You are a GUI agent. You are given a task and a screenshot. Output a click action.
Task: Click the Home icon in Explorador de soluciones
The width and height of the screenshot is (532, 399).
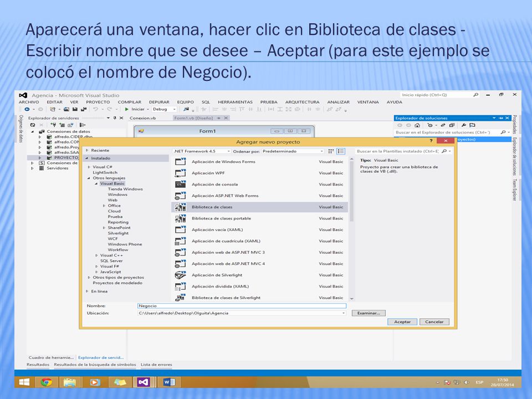[x=417, y=125]
